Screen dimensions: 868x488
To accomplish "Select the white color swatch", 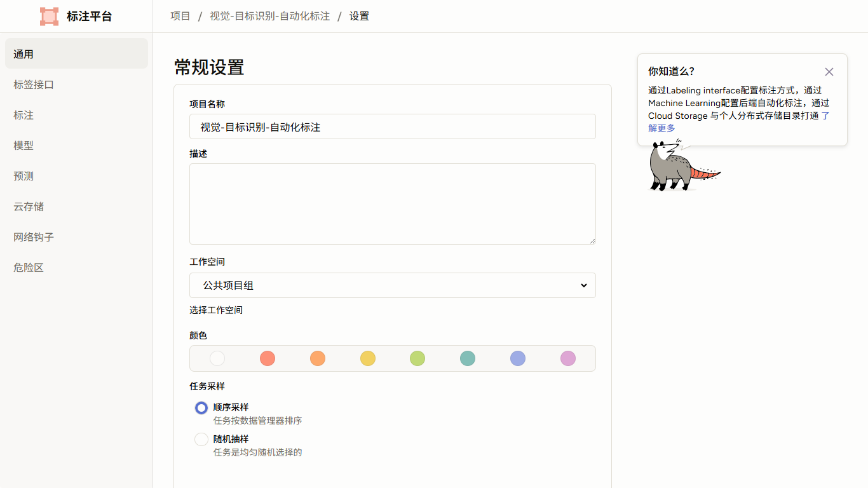I will (x=217, y=358).
